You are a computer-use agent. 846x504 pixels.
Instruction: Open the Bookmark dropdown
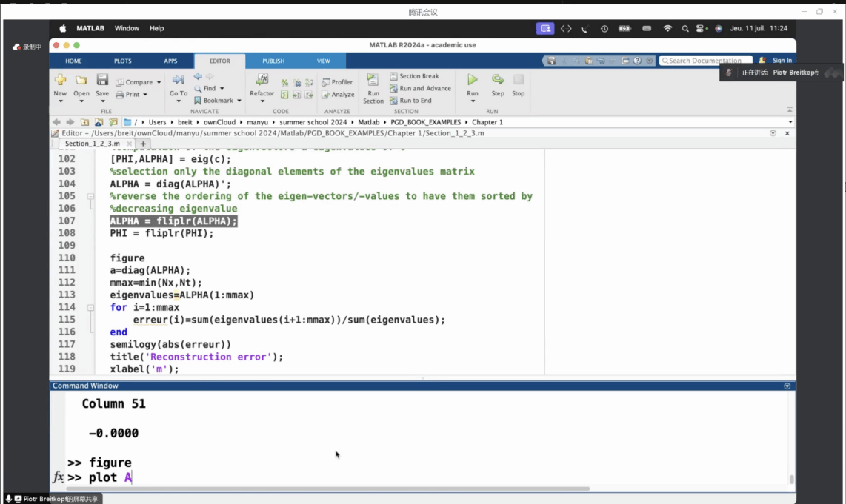pyautogui.click(x=239, y=101)
